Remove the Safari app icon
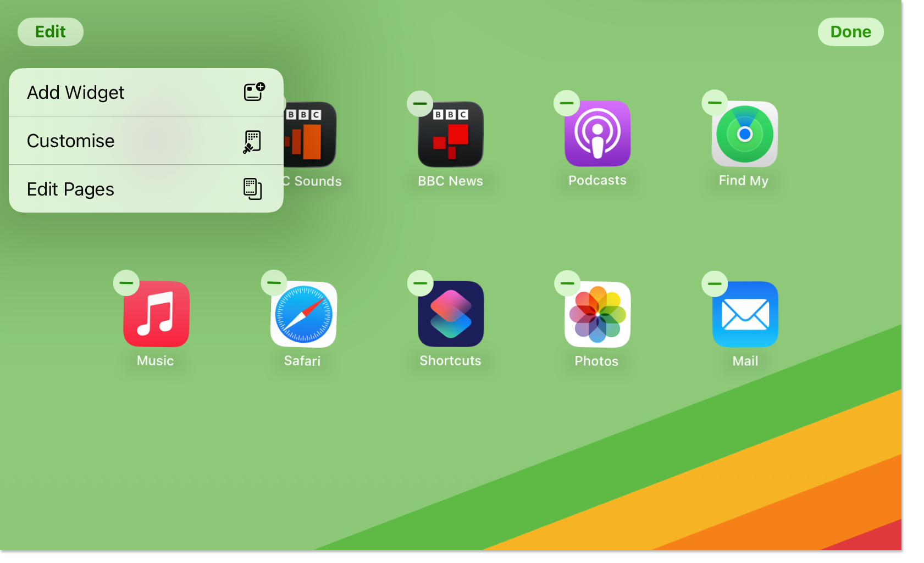Image resolution: width=924 pixels, height=563 pixels. (273, 283)
